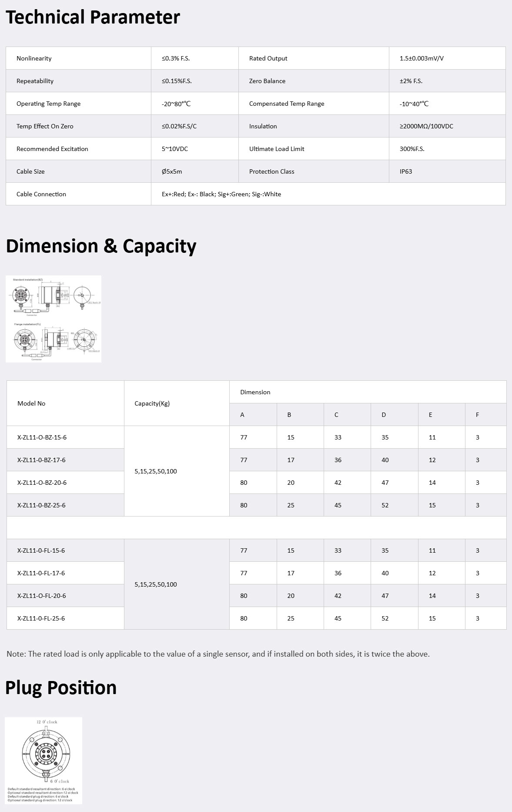
Task: Open the plug position diagram image
Action: point(44,760)
